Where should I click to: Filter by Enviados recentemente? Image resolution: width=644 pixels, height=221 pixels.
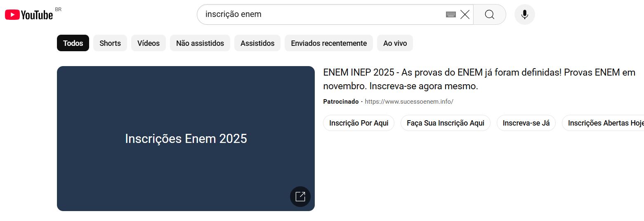(x=329, y=43)
